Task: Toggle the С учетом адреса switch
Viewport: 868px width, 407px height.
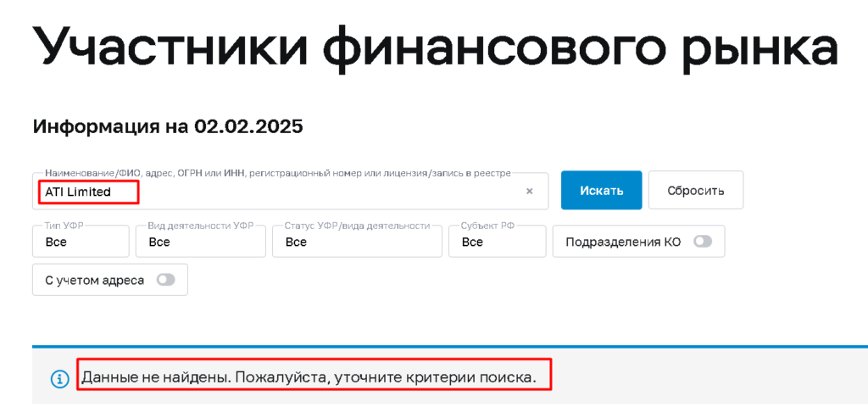Action: (165, 280)
